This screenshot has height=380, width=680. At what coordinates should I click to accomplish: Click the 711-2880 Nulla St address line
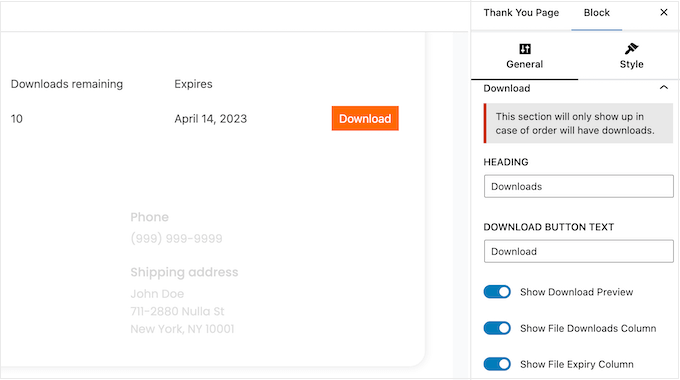[177, 311]
